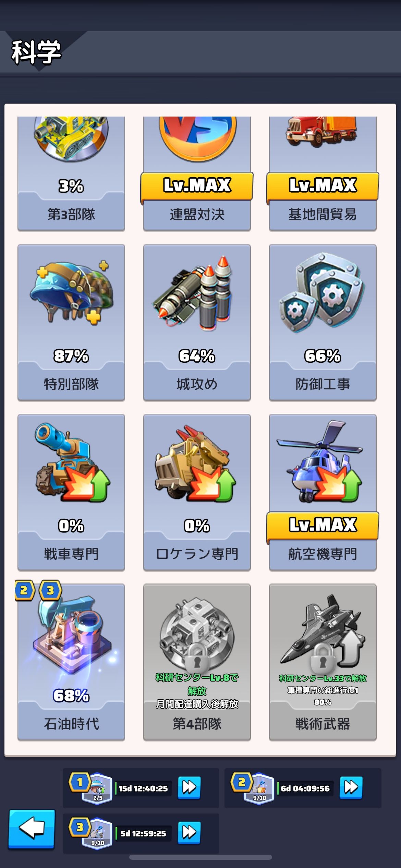Screen dimensions: 401x868
Task: Tap the locked 戦術武器 jet tile
Action: 323,662
